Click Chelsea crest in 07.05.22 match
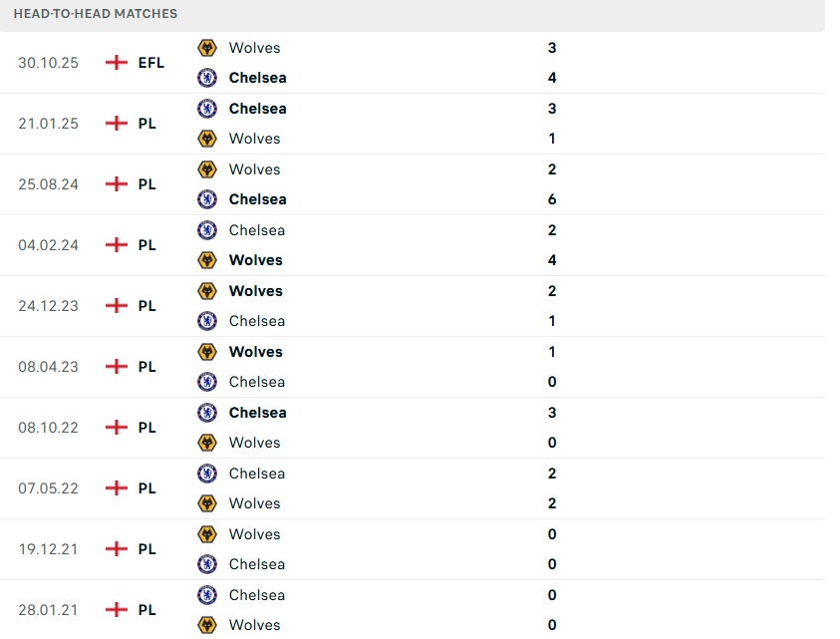 tap(207, 474)
